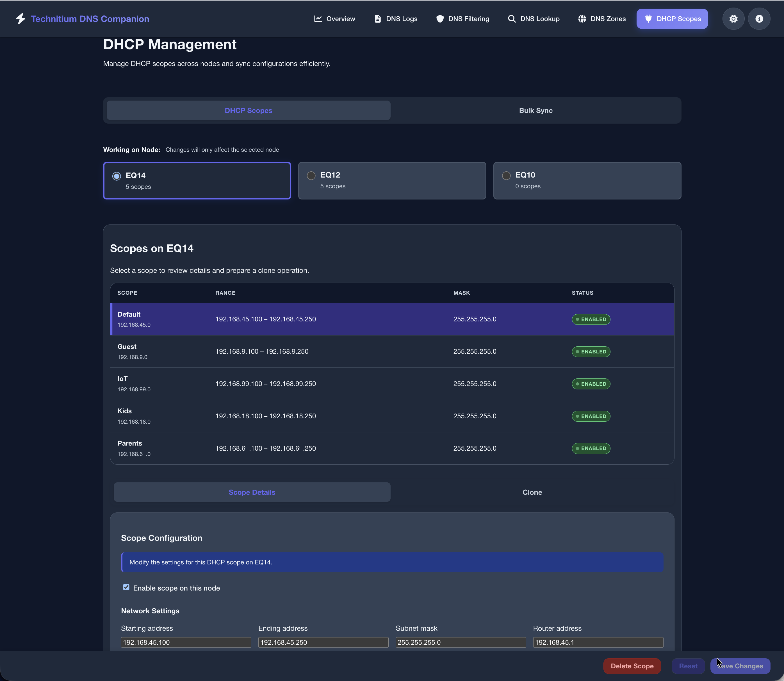The image size is (784, 681).
Task: Select the DNS Filtering shield icon
Action: tap(440, 18)
